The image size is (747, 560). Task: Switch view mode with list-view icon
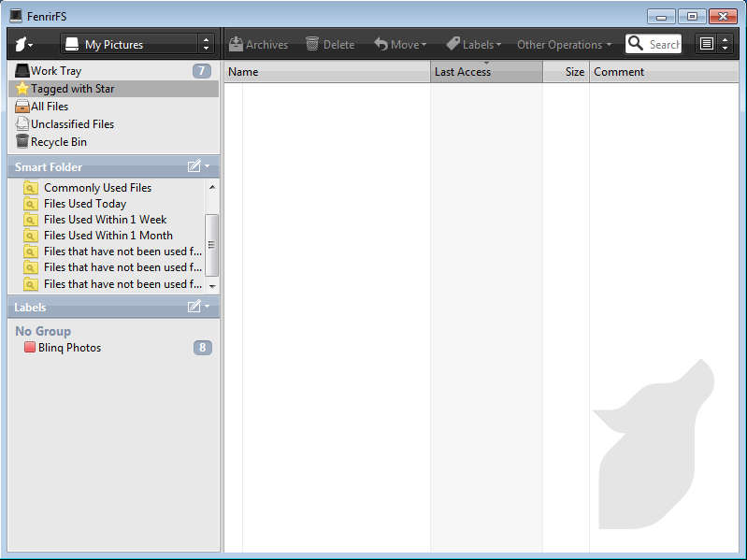point(707,44)
